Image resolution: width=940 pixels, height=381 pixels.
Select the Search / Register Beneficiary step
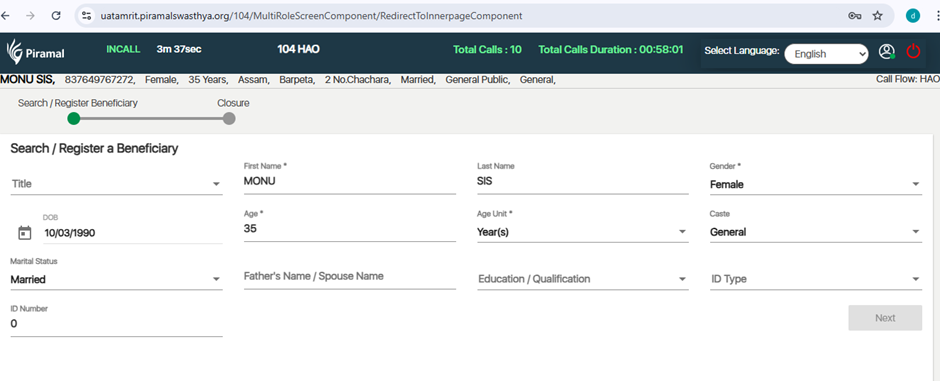coord(74,118)
